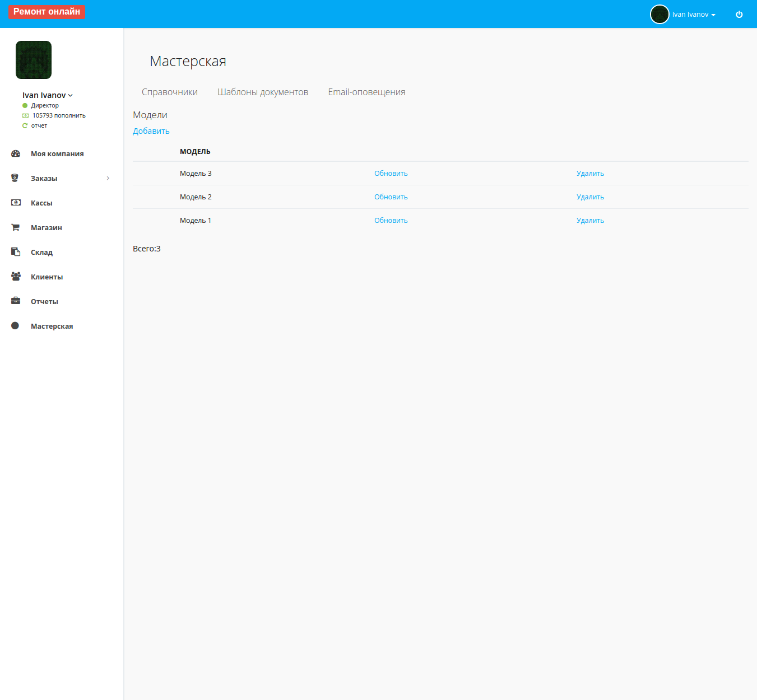This screenshot has height=700, width=757.
Task: Click the top bar user avatar
Action: (x=660, y=15)
